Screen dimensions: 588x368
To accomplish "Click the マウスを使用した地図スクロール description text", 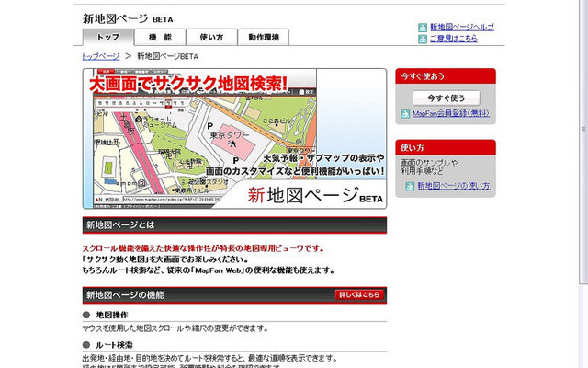I will pos(175,328).
